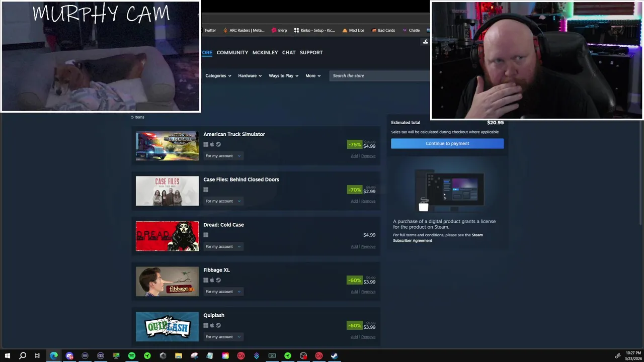Open the CHAT tab
The image size is (644, 362).
(x=289, y=52)
